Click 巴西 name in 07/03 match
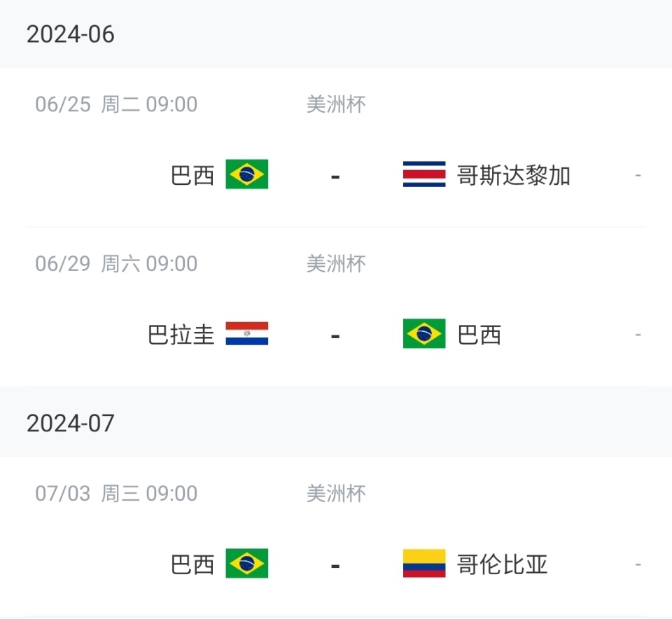This screenshot has height=619, width=672. (x=192, y=564)
